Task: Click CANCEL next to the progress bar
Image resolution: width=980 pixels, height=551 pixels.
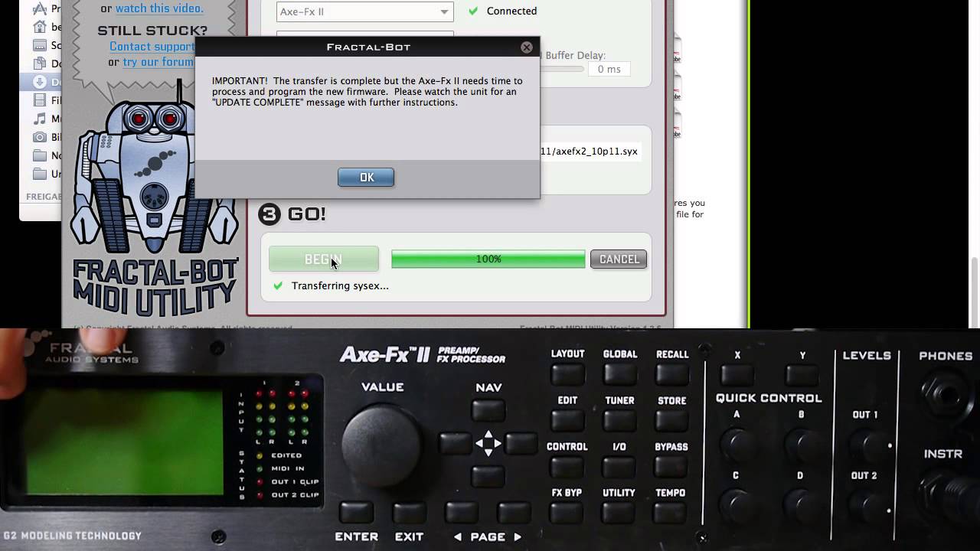Action: click(619, 259)
